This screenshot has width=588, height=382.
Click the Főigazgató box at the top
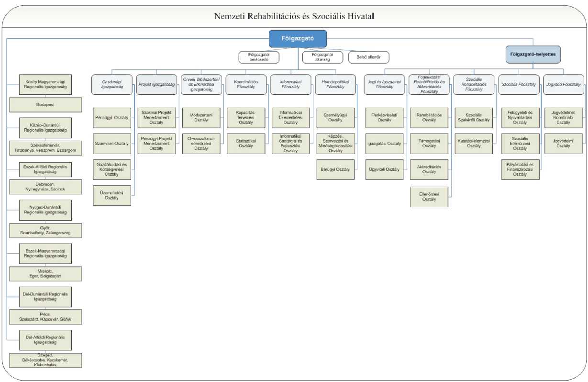[298, 38]
